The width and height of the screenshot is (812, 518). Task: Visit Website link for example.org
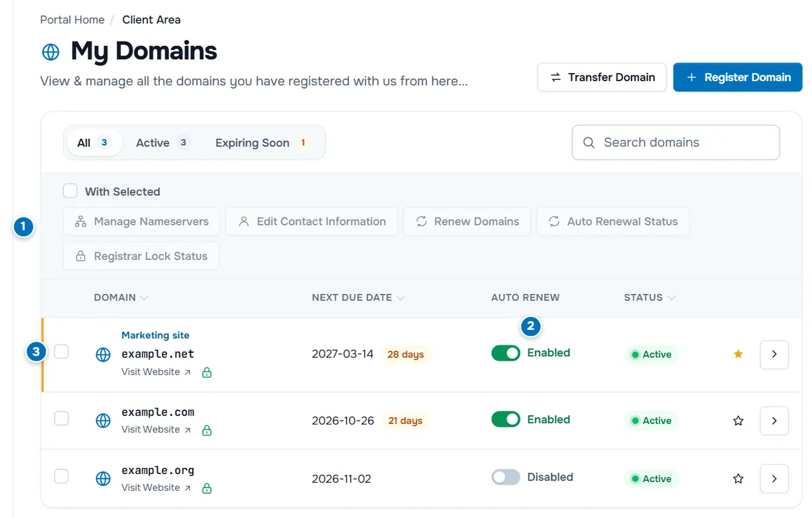(156, 488)
